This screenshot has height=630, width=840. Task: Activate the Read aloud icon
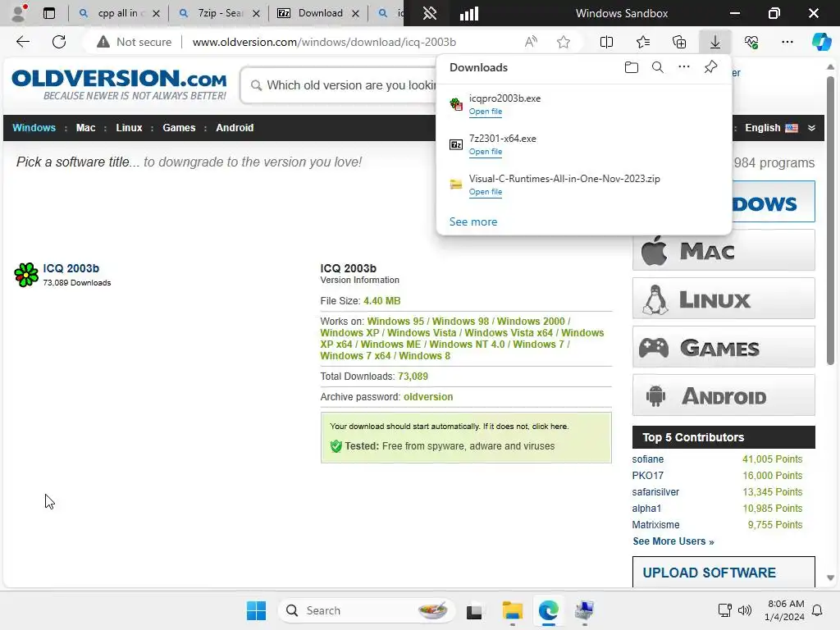pos(531,42)
